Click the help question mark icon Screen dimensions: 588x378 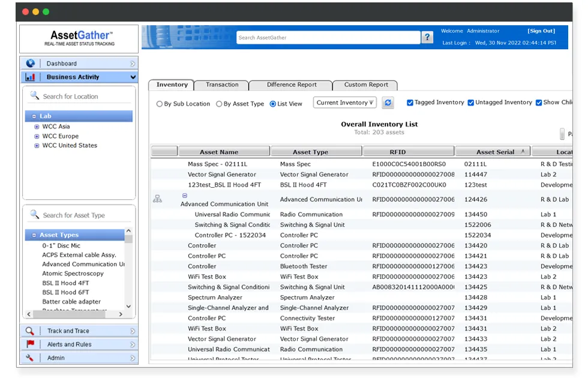coord(427,37)
